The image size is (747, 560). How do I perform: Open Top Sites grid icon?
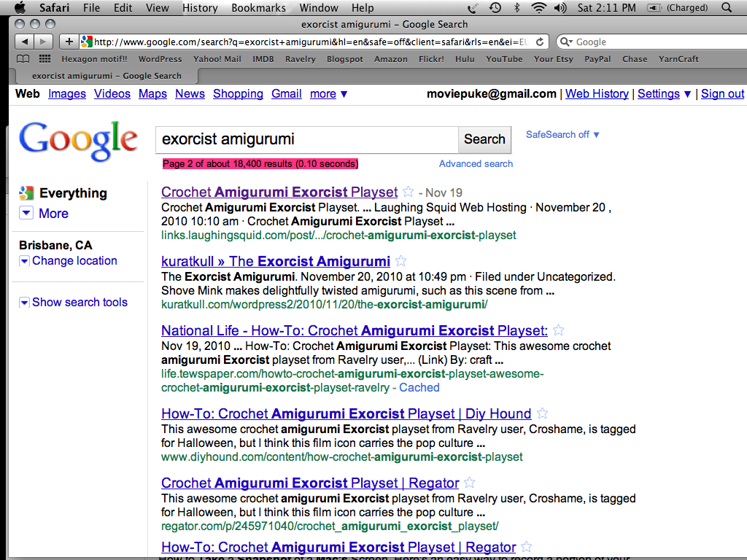pyautogui.click(x=44, y=59)
